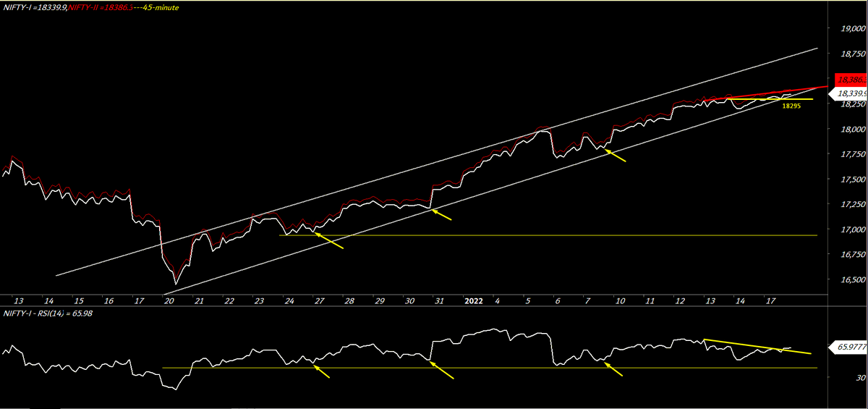868x409 pixels.
Task: Click date label 4 after 2022
Action: pos(498,300)
